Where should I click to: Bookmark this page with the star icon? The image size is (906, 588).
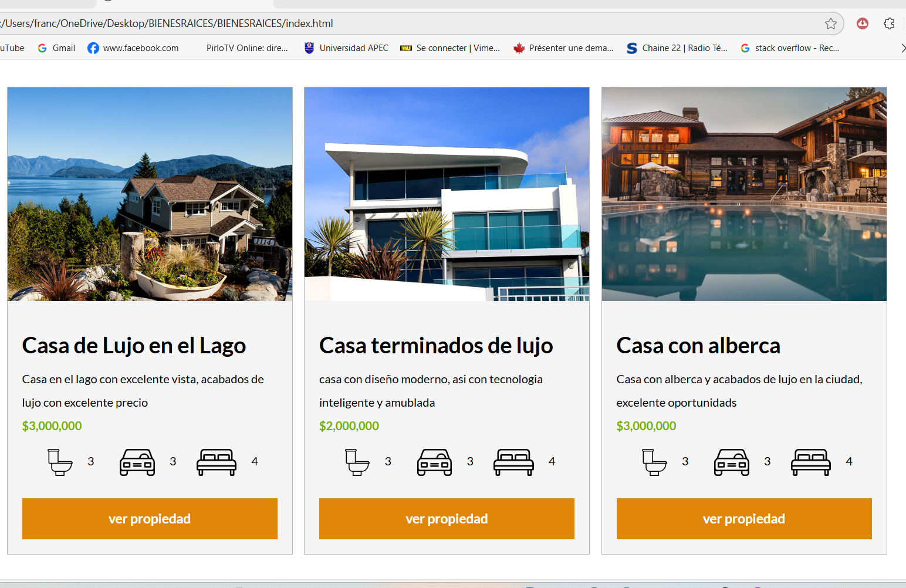(x=830, y=23)
